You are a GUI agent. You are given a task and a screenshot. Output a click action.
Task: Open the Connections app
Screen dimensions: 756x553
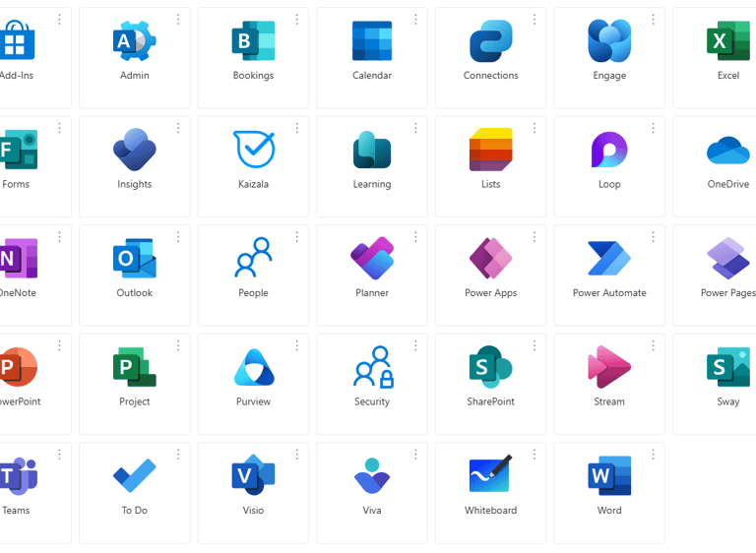491,41
